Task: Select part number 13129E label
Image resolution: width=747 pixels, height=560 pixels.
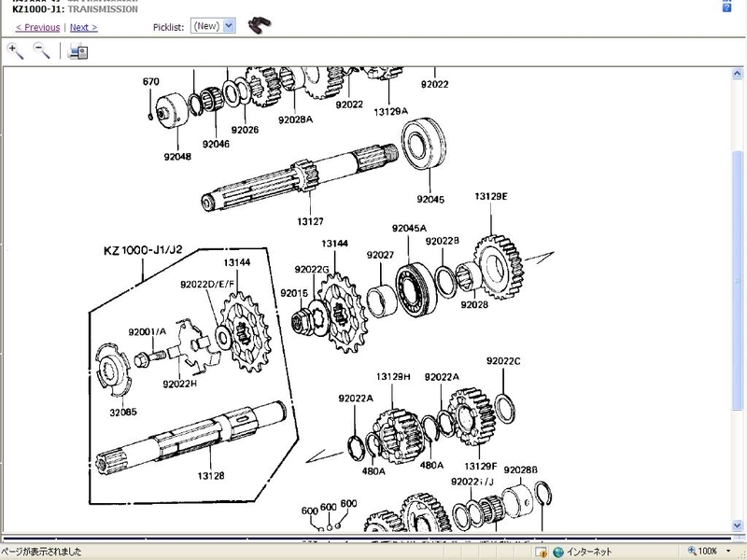Action: tap(491, 196)
